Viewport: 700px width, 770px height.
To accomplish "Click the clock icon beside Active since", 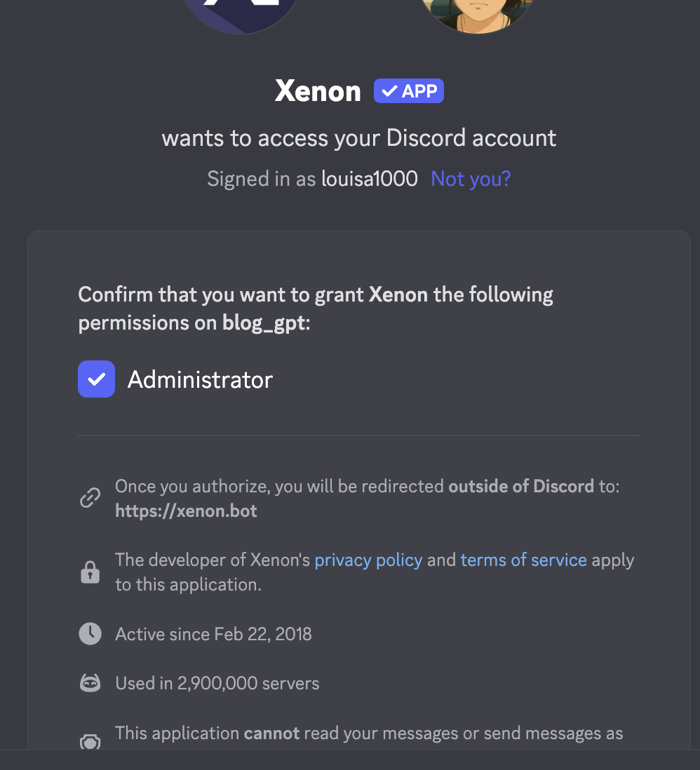I will pos(90,634).
